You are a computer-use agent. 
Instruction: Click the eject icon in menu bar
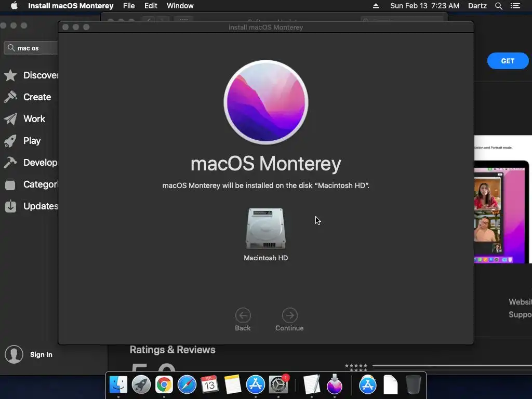[376, 6]
